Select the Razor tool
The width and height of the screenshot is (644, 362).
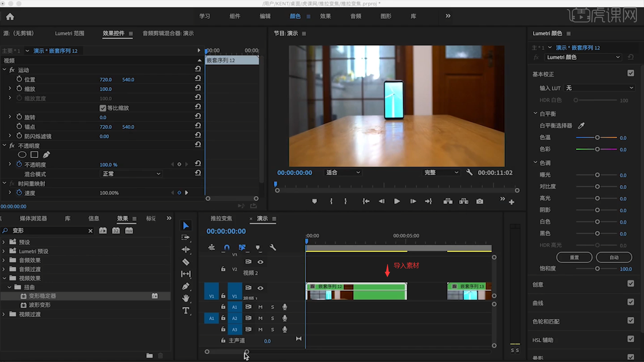tap(186, 262)
